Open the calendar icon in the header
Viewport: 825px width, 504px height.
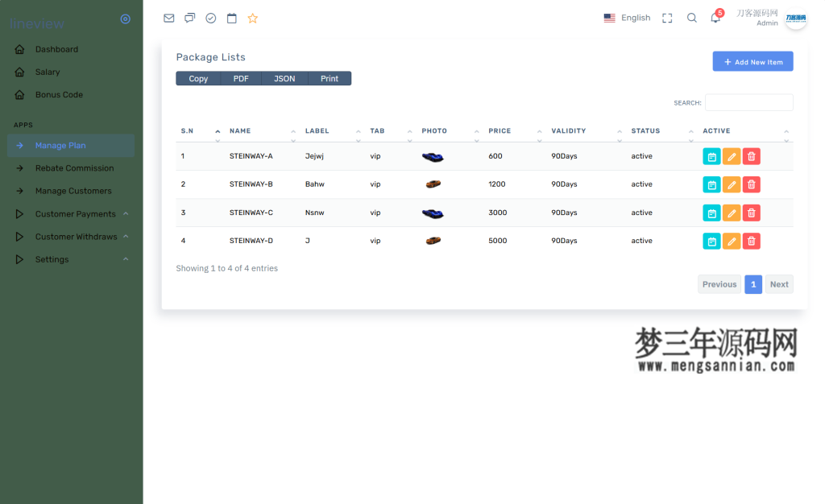(231, 18)
